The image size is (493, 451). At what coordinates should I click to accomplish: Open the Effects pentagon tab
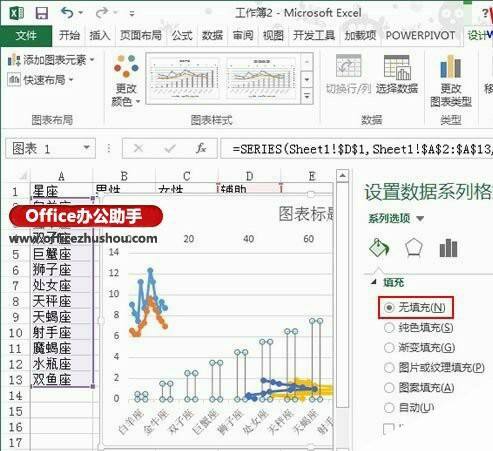tap(414, 248)
